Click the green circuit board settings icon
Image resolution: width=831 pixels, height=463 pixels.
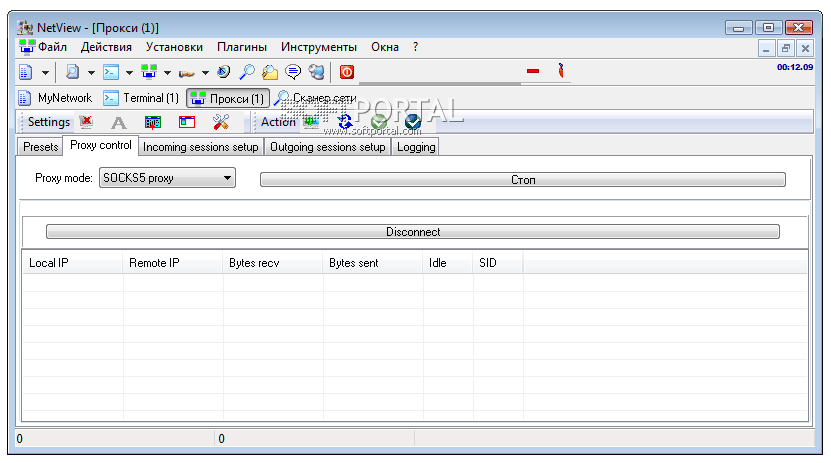click(153, 123)
